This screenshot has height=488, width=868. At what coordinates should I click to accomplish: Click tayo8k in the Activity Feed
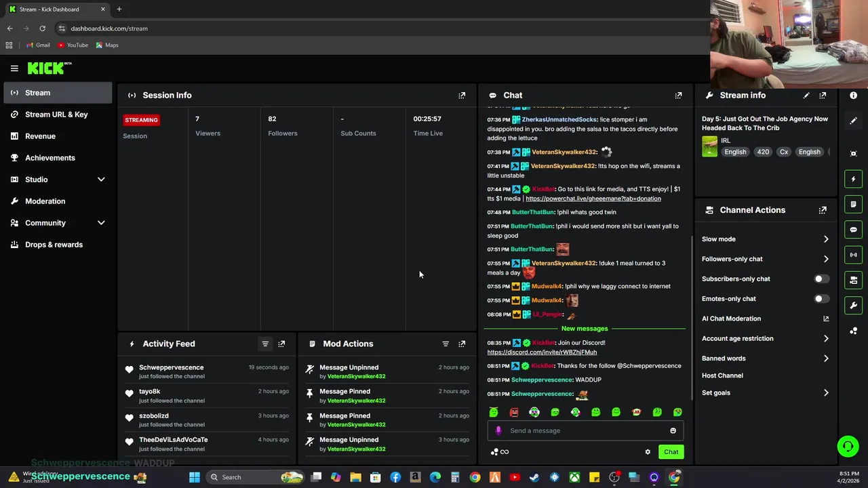coord(150,392)
